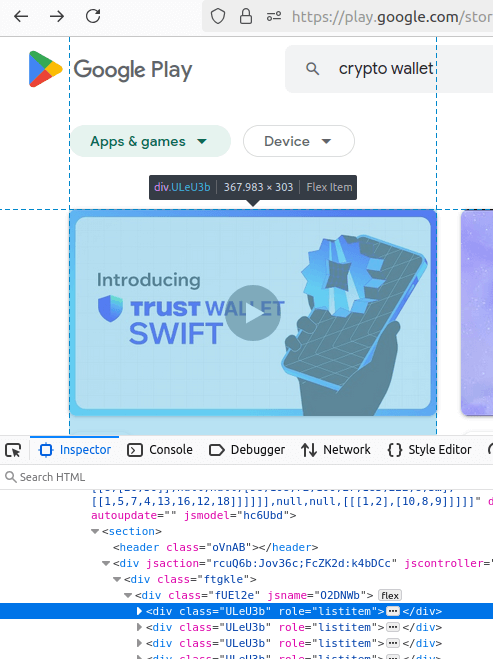This screenshot has height=659, width=493.
Task: Click the jsmodel="hc6Ubd" attribute text
Action: [237, 516]
